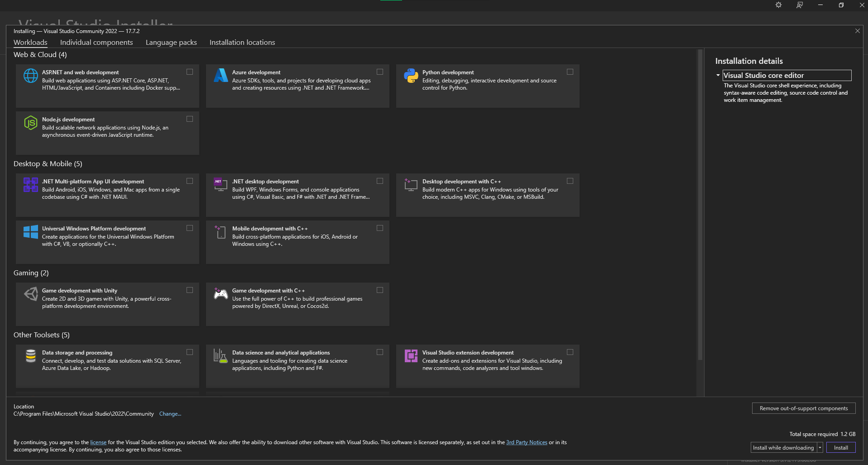Click the installation location path text

[x=84, y=414]
